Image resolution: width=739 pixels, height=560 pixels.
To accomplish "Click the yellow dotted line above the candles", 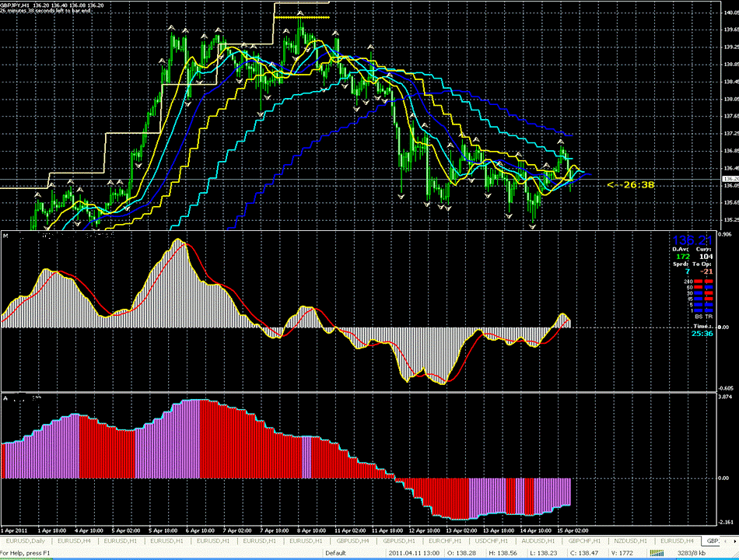I will pos(302,17).
